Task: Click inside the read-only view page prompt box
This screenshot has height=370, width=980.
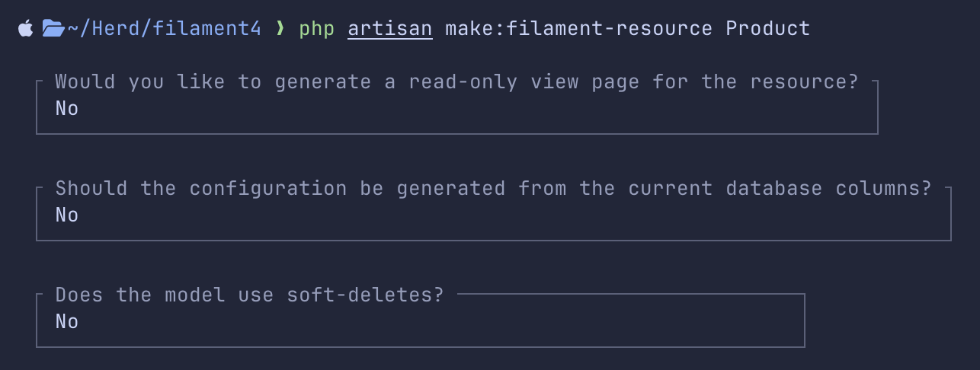Action: 457,107
